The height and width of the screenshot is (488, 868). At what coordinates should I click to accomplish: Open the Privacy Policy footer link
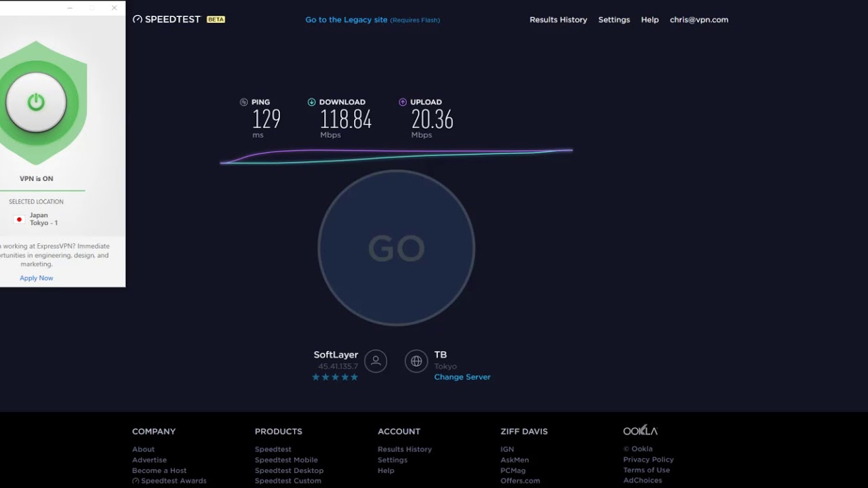(x=648, y=460)
